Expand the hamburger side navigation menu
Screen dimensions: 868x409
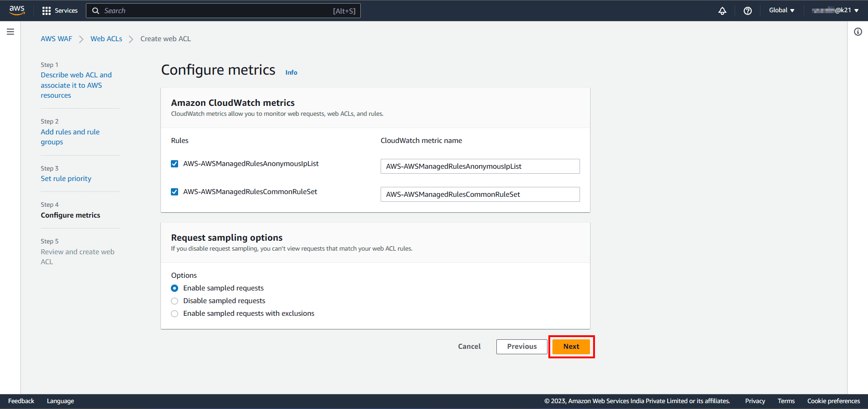10,32
